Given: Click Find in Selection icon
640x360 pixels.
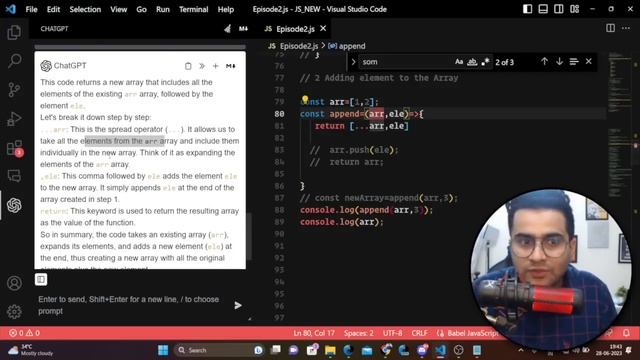Looking at the screenshot, I should pos(574,62).
